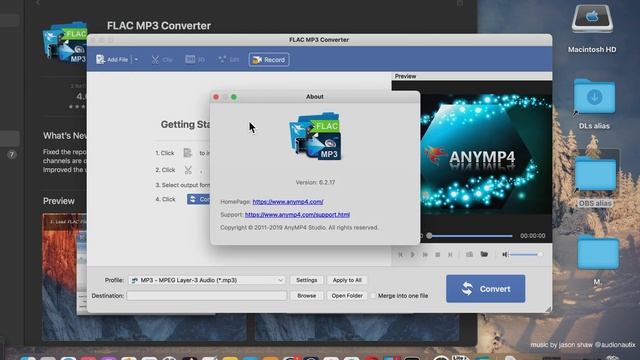
Task: Click the Destination path input field
Action: pyautogui.click(x=207, y=296)
